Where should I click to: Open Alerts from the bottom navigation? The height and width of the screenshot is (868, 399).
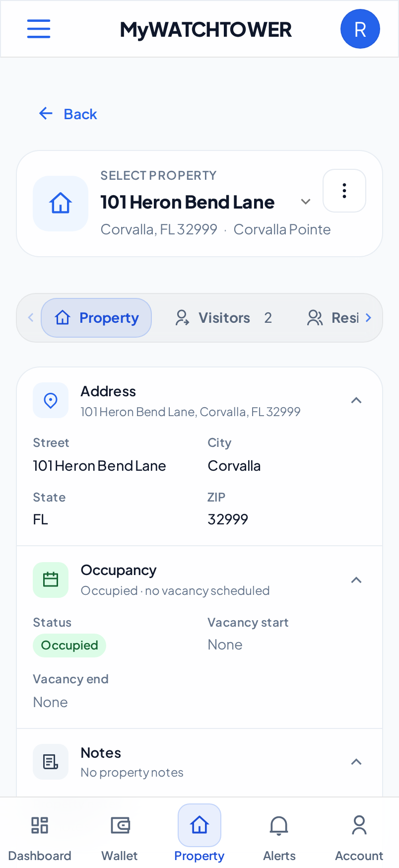[279, 837]
